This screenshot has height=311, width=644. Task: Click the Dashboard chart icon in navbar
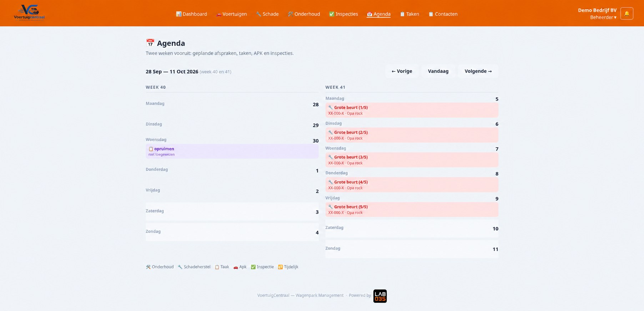[178, 14]
